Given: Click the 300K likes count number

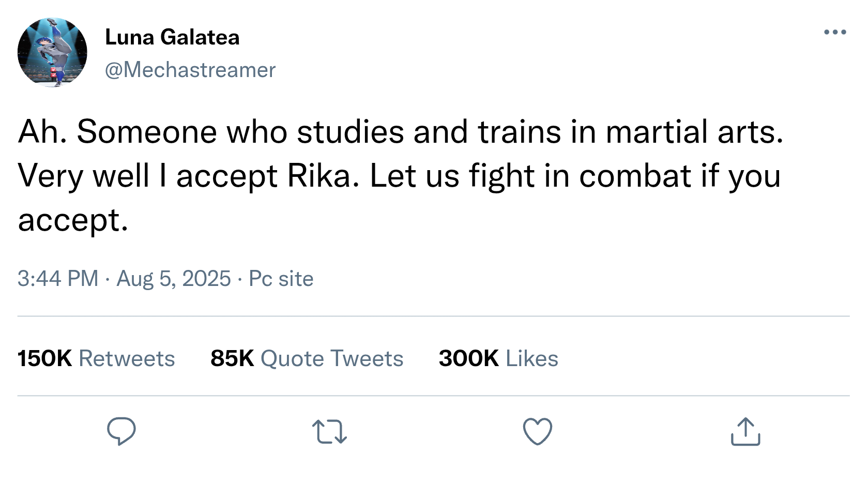Looking at the screenshot, I should (x=468, y=358).
